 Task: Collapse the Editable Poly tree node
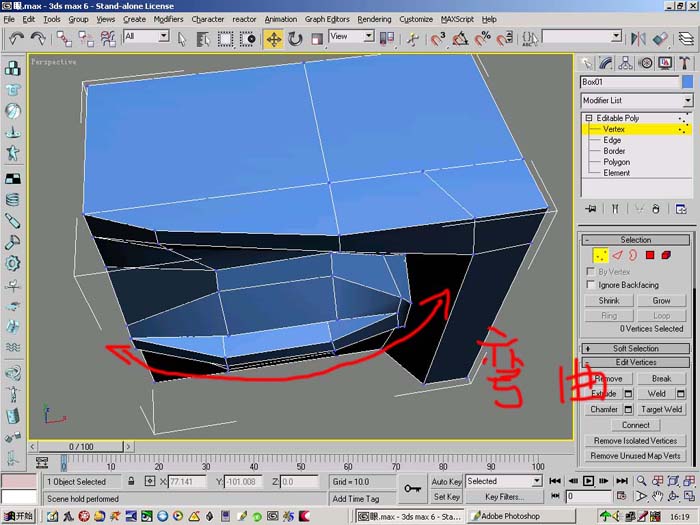[589, 118]
